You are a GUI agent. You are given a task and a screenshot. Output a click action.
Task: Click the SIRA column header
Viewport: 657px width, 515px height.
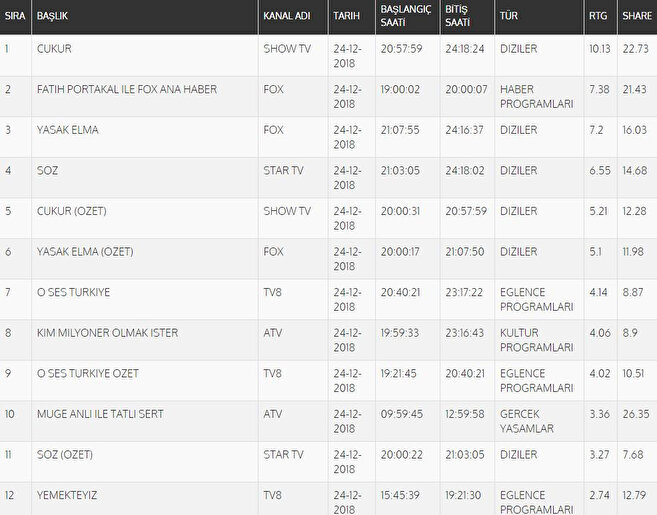click(x=14, y=18)
